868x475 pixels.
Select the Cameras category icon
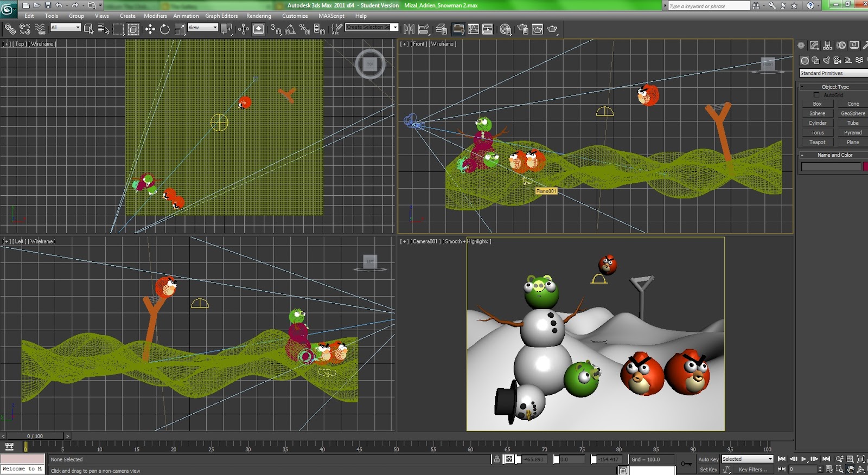tap(837, 60)
